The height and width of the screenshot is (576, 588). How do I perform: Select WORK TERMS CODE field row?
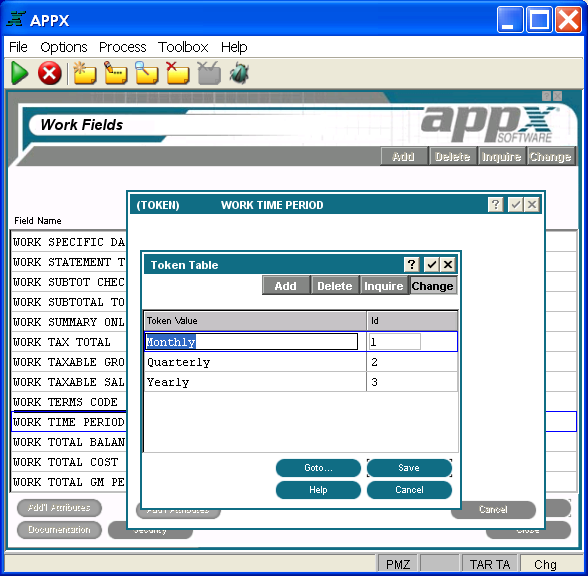point(69,402)
